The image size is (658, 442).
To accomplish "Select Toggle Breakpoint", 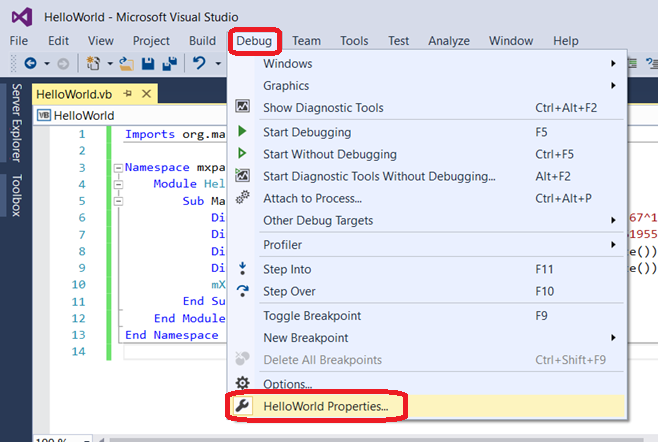I will [x=427, y=316].
